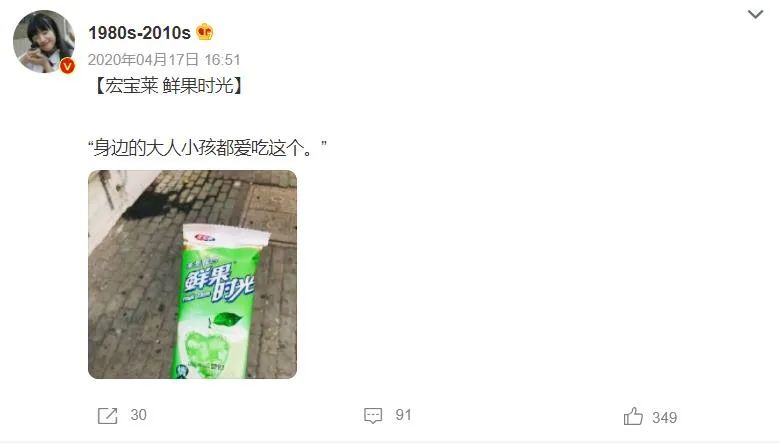Click the 鲜果时光 lettering on the wrapper
Image resolution: width=780 pixels, height=443 pixels.
[219, 284]
